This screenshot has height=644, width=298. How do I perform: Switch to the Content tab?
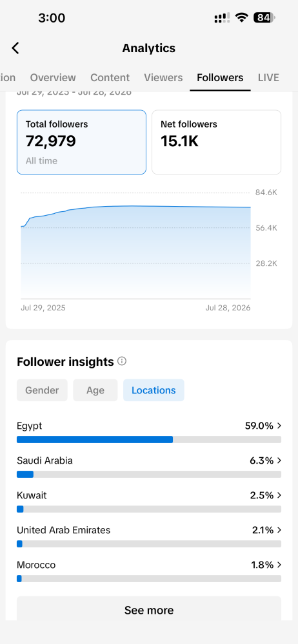pos(110,78)
